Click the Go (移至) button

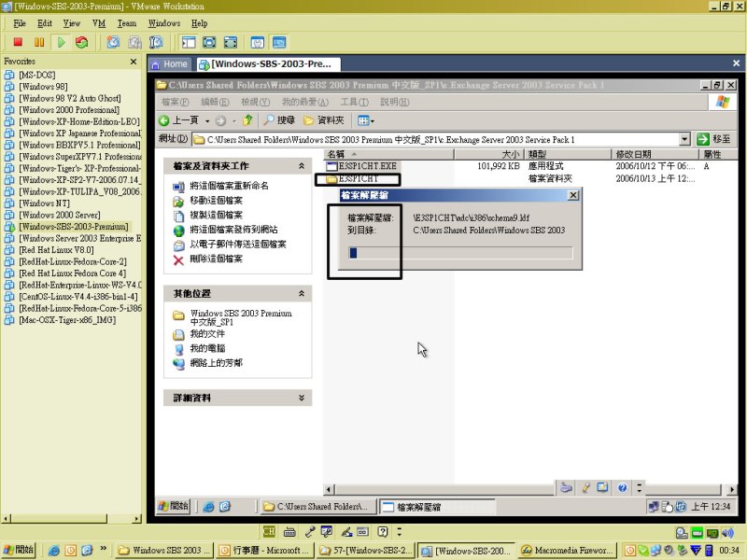pos(713,139)
